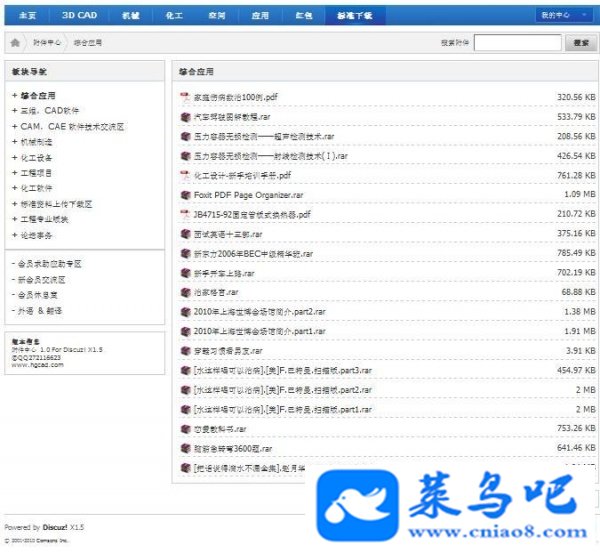
Task: Open the 会员休息室 sidebar link
Action: (38, 295)
